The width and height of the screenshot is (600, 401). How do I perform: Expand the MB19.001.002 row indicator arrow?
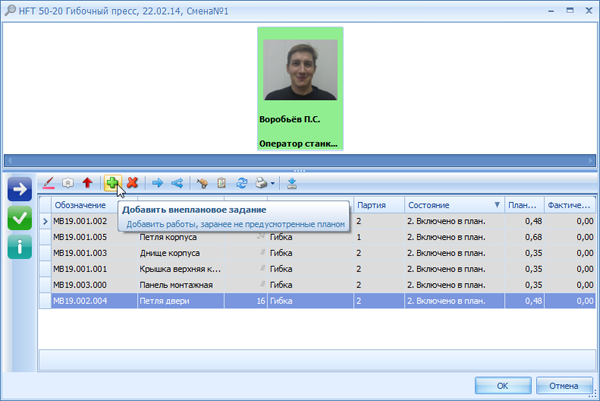tap(45, 221)
